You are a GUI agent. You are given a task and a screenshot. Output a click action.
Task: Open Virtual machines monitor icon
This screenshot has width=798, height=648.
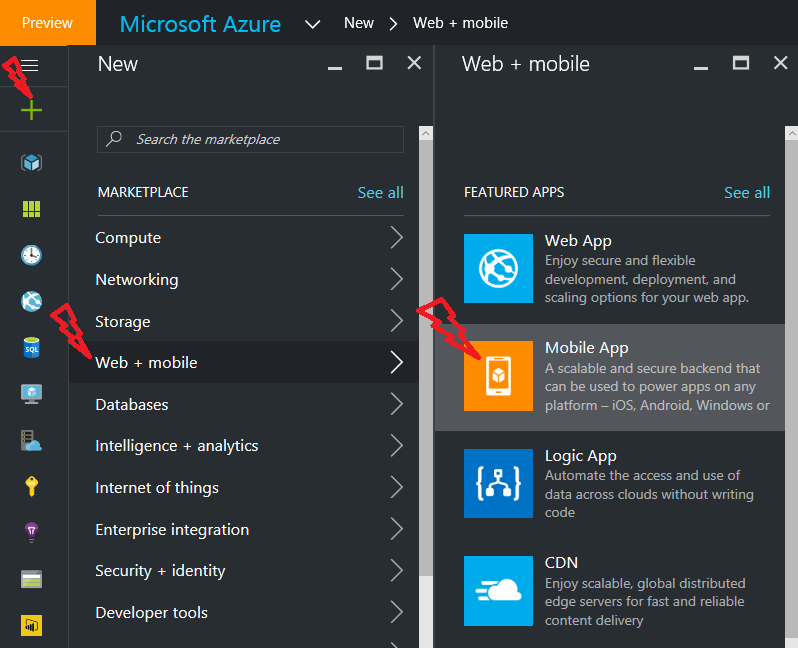coord(32,394)
